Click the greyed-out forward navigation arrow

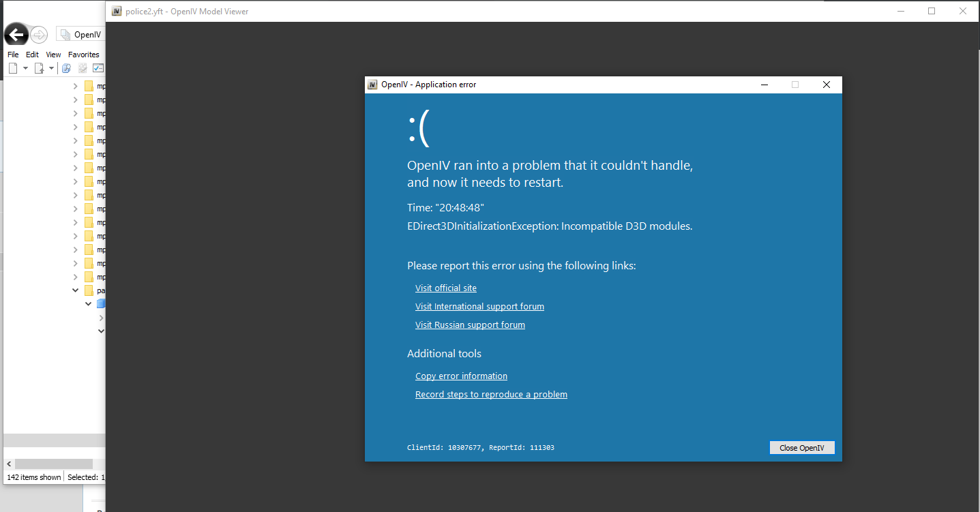click(x=39, y=35)
